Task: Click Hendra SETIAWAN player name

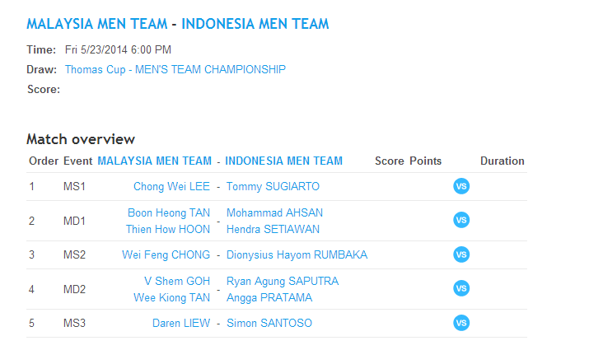Action: [x=273, y=229]
